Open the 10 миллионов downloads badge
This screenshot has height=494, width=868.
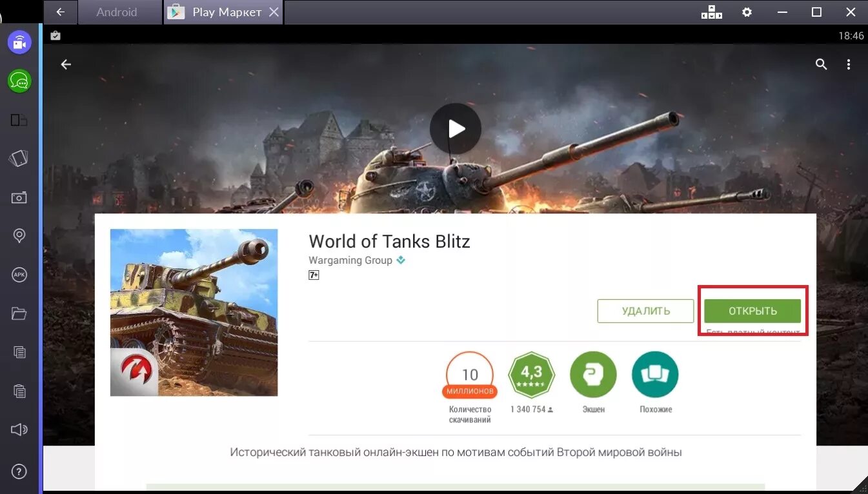coord(470,375)
